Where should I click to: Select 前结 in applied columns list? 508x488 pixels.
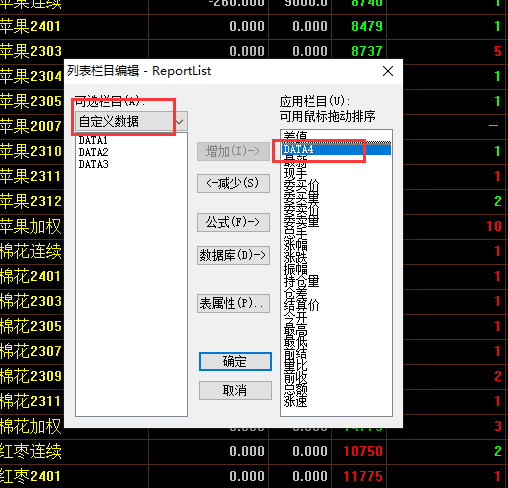pos(295,353)
